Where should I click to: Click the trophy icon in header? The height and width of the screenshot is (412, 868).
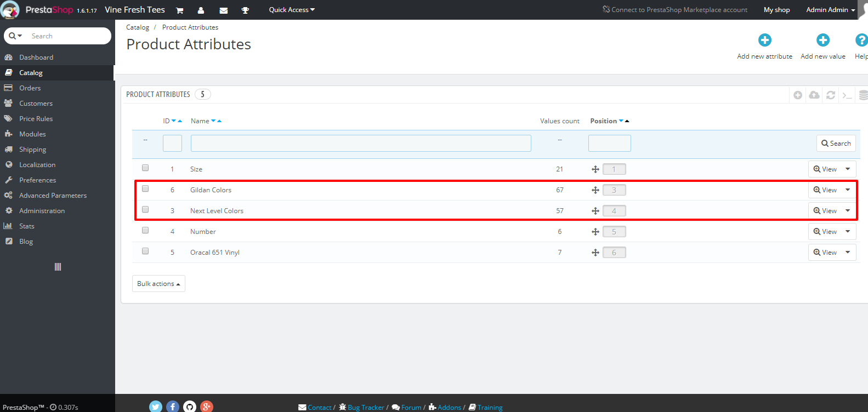[245, 10]
